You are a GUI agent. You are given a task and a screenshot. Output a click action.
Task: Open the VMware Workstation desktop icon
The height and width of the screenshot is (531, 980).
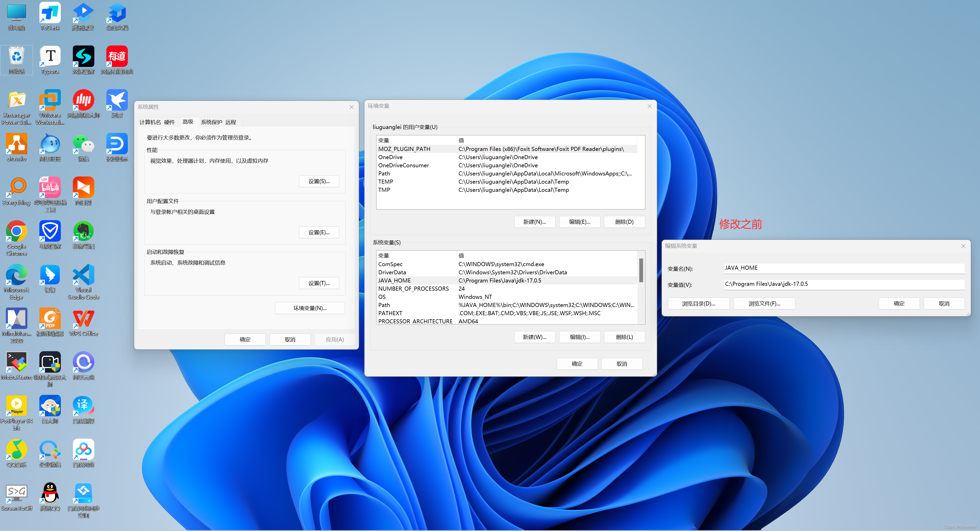click(50, 108)
